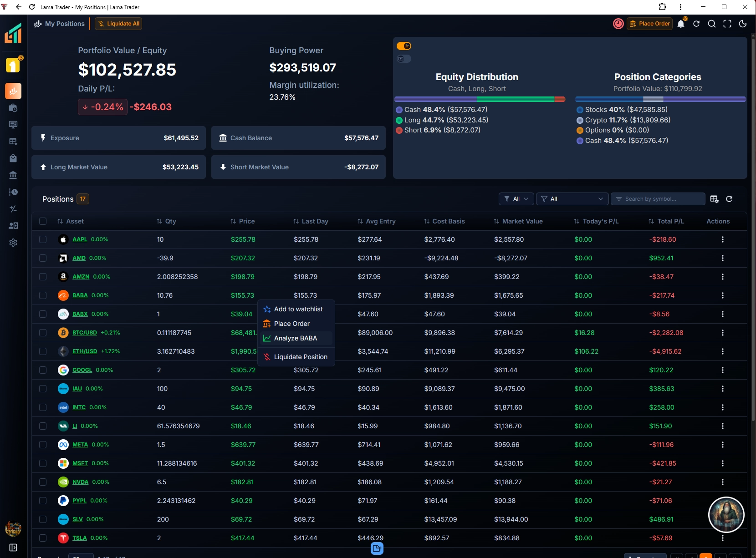Image resolution: width=756 pixels, height=558 pixels.
Task: Sort by Qty column
Action: [166, 221]
